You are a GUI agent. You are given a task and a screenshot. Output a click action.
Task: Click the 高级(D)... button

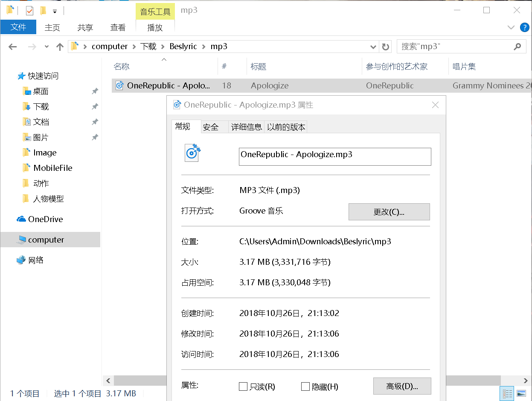[402, 386]
